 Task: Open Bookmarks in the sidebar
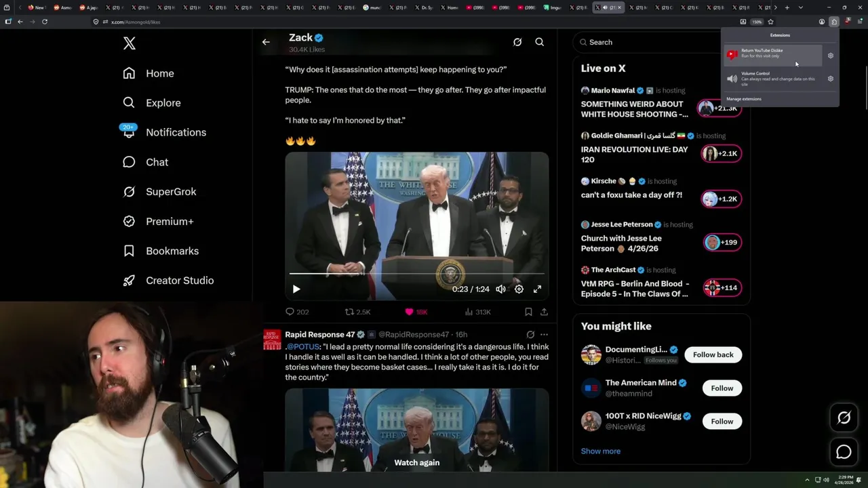click(x=161, y=251)
